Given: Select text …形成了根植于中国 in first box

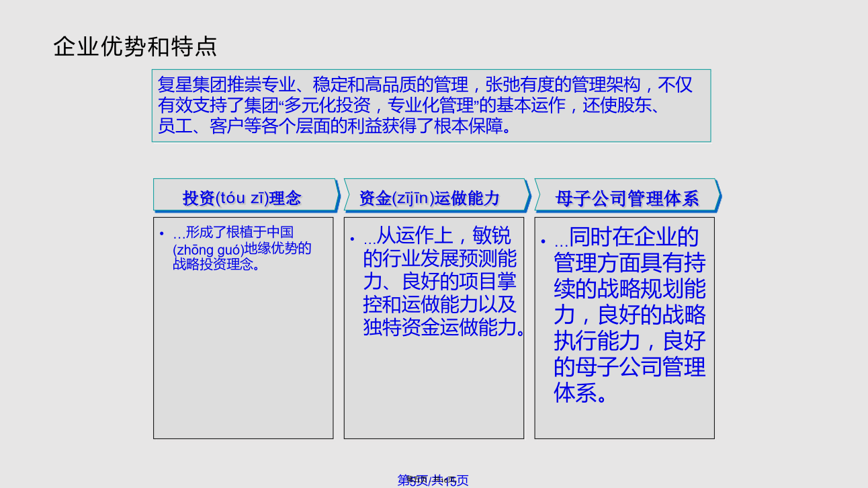Looking at the screenshot, I should pos(233,233).
